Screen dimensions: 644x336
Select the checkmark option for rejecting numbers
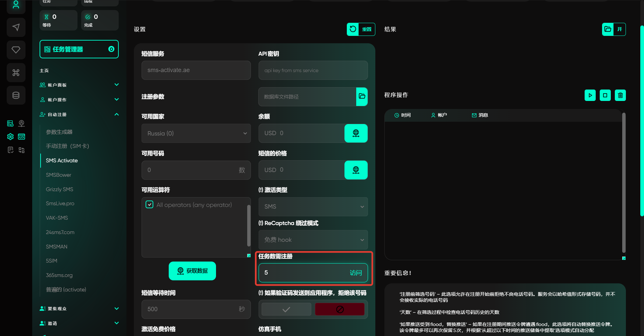coord(286,309)
